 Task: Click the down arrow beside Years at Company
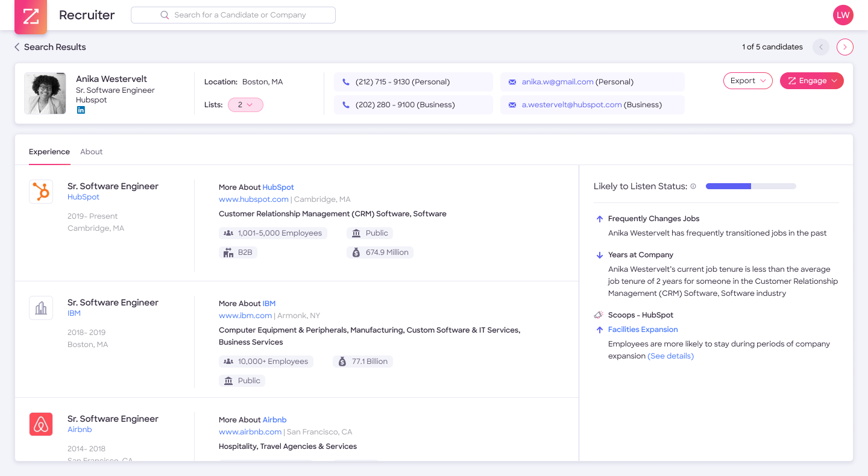599,255
